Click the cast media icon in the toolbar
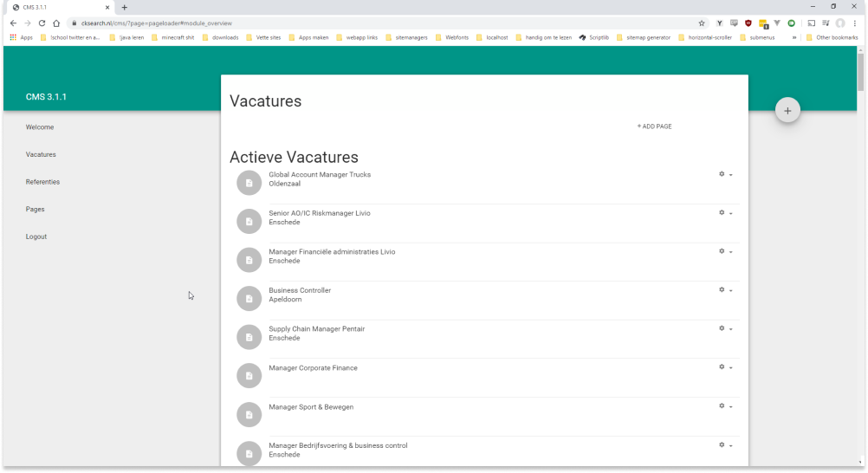Screen dimensions: 868x473 pos(812,23)
